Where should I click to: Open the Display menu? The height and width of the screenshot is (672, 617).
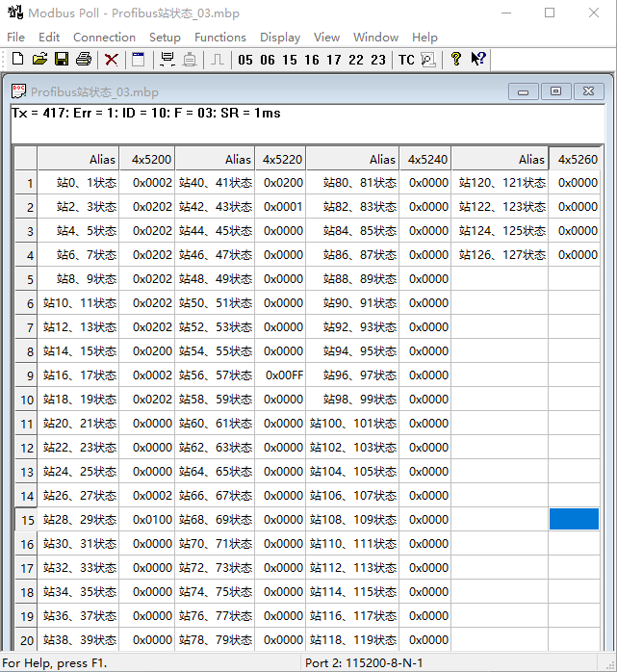coord(280,37)
